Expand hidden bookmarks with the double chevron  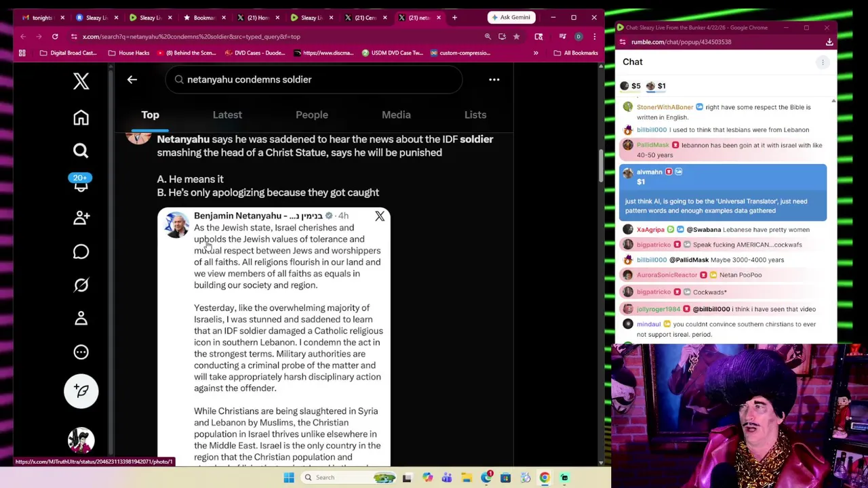tap(536, 53)
